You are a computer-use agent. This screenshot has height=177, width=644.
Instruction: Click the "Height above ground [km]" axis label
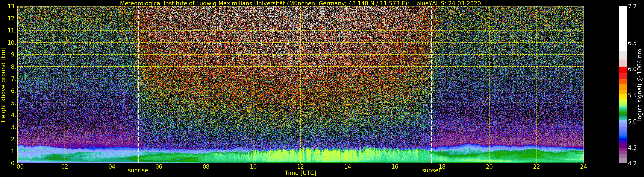[3, 85]
